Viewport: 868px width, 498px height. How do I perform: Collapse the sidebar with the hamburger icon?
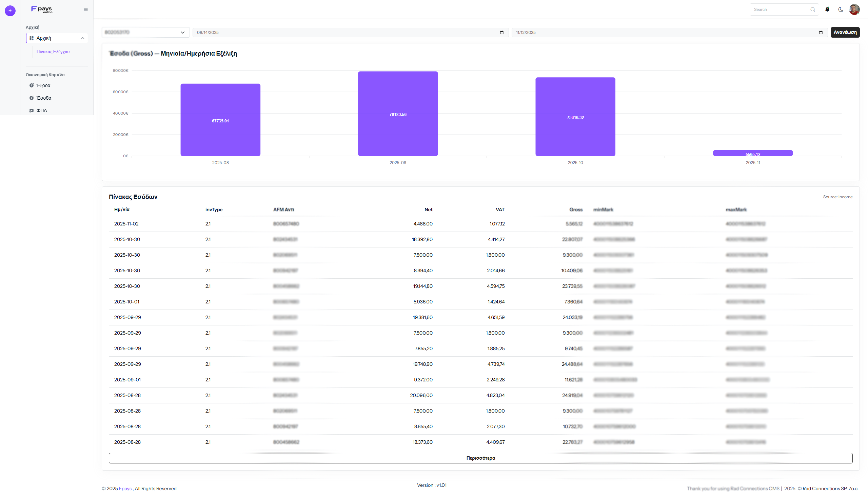86,9
